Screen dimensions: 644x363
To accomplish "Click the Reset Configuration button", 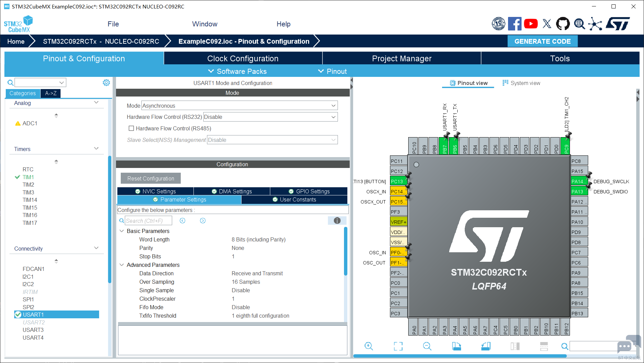I will [151, 178].
